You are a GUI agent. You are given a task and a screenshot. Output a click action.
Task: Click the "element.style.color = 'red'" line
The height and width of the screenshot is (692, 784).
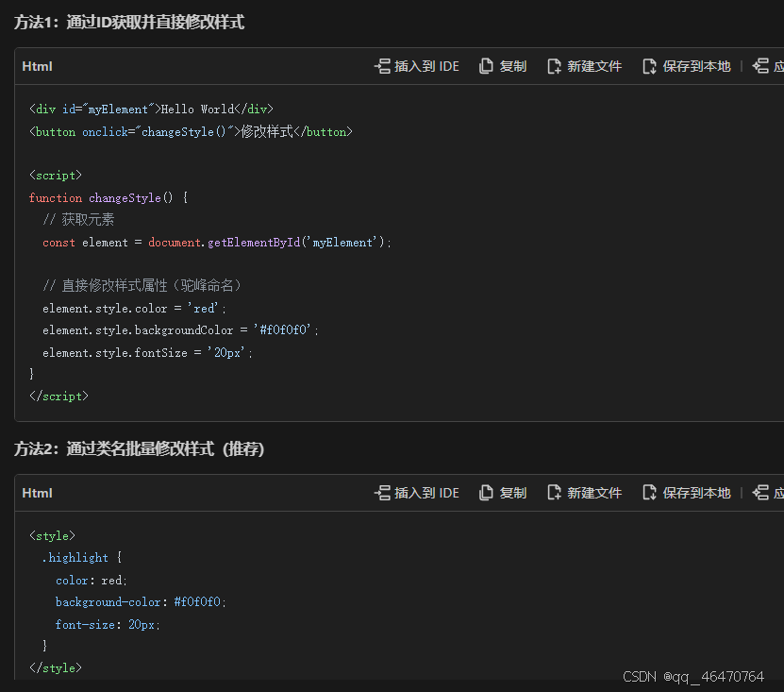[x=135, y=309]
